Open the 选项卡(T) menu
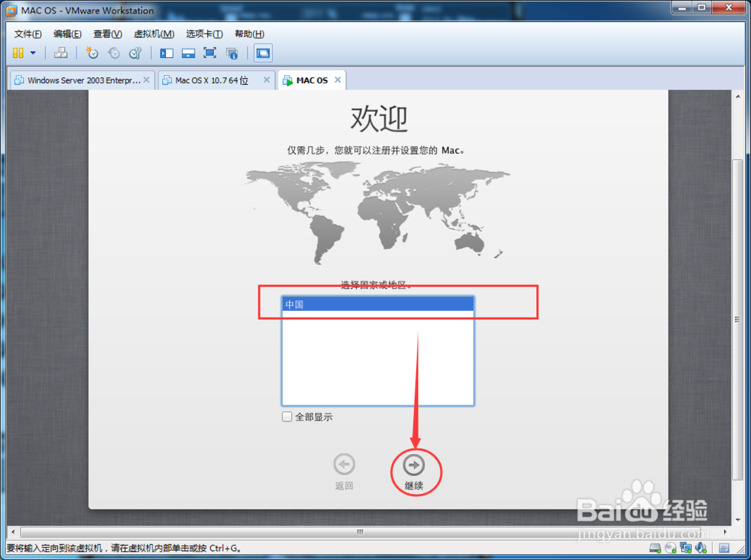Viewport: 751px width, 560px height. [x=204, y=34]
